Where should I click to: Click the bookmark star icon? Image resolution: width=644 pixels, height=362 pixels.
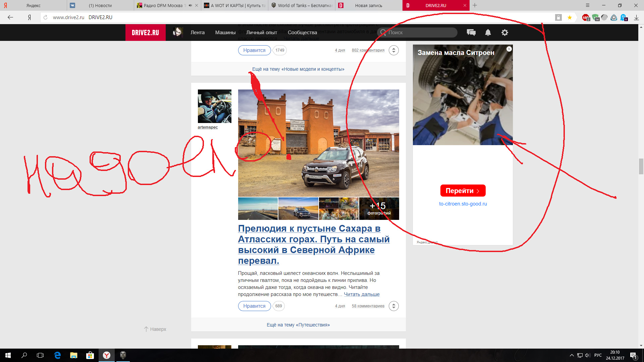click(570, 17)
